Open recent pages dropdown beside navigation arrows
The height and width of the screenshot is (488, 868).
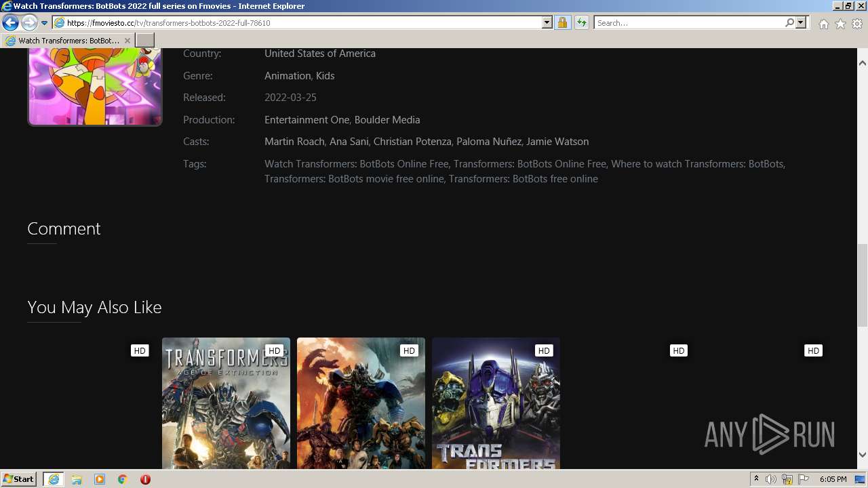point(44,23)
